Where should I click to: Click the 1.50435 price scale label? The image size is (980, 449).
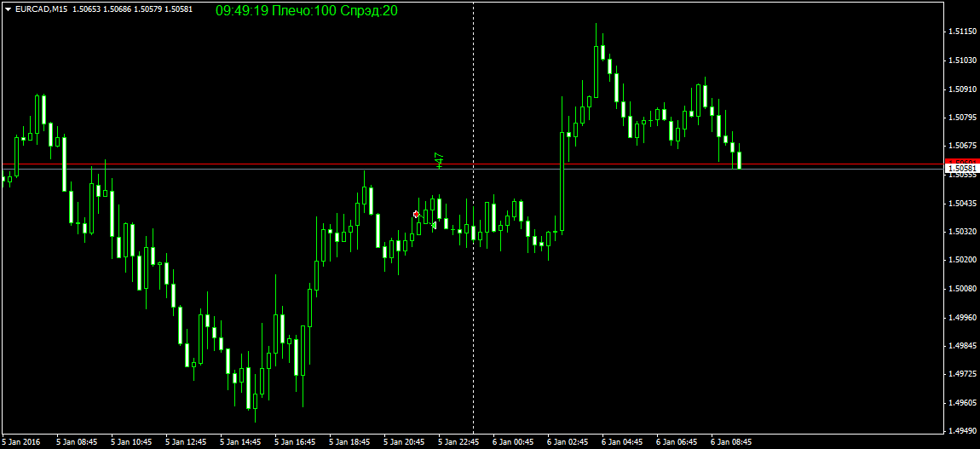[x=962, y=203]
